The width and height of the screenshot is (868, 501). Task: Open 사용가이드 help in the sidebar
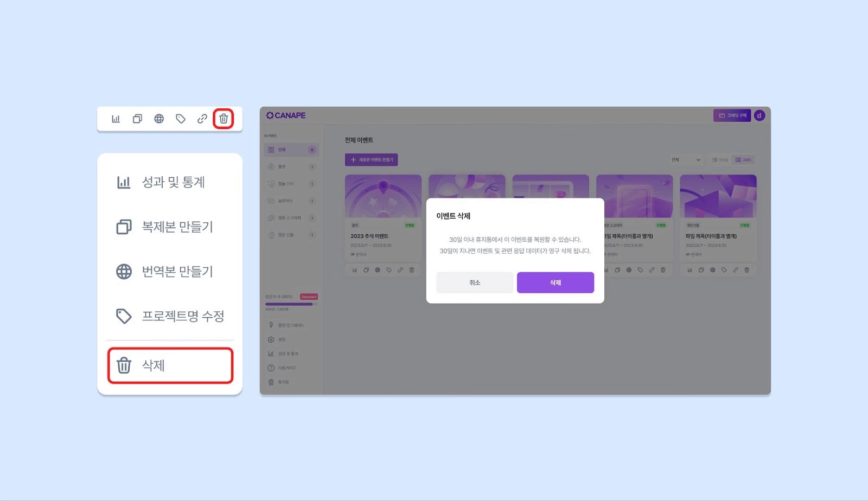coord(282,368)
